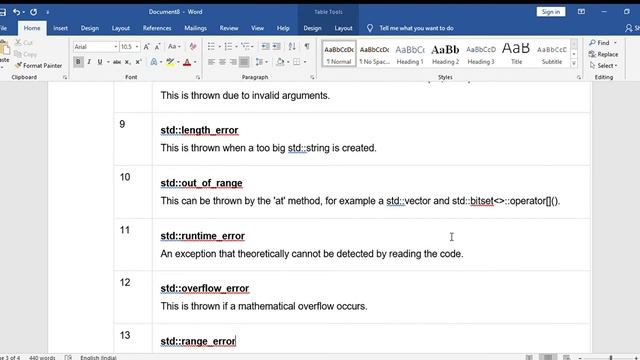Apply subscript formatting
The image size is (640, 360).
[127, 62]
